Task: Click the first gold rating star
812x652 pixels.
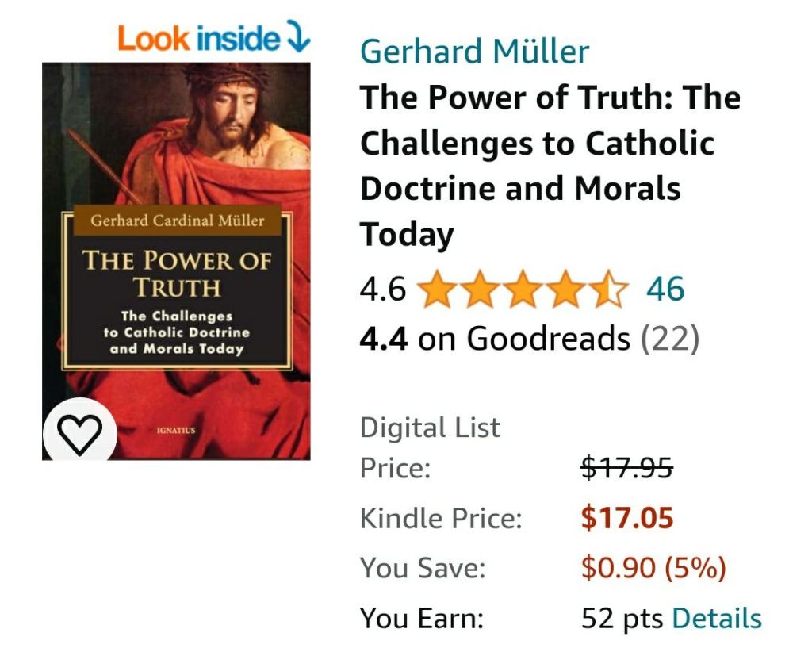Action: [x=435, y=290]
